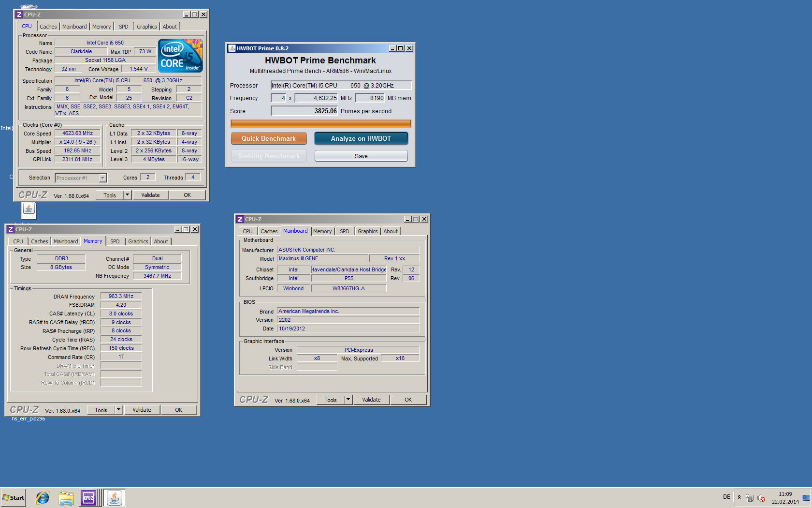This screenshot has height=508, width=812.
Task: Click the frequency field showing 4,632.25
Action: (x=316, y=98)
